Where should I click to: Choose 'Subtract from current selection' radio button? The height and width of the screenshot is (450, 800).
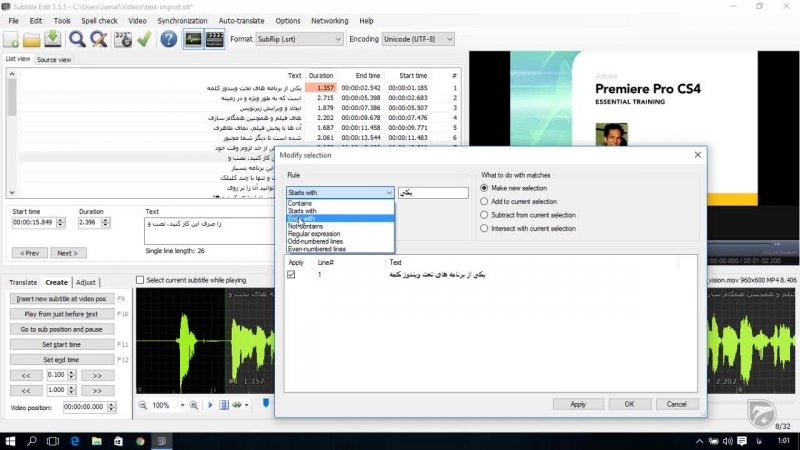(485, 215)
